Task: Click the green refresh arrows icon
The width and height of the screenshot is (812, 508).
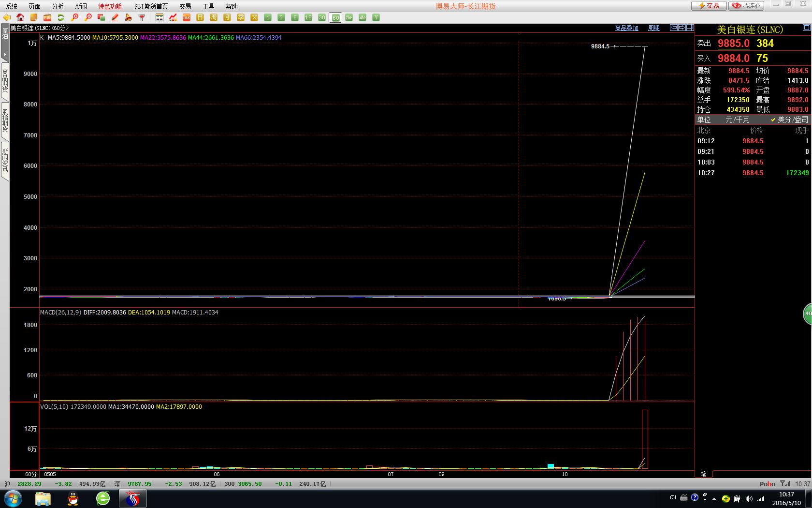Action: pyautogui.click(x=61, y=17)
